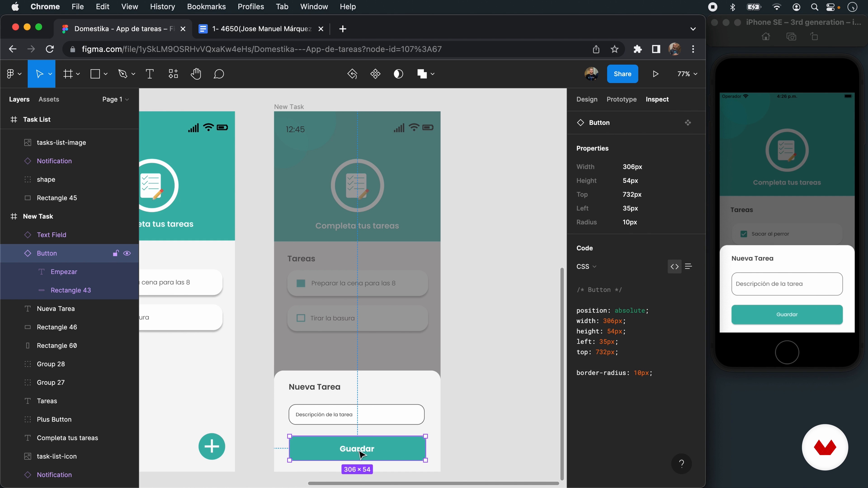Select the Hand tool
The height and width of the screenshot is (488, 868).
[196, 74]
